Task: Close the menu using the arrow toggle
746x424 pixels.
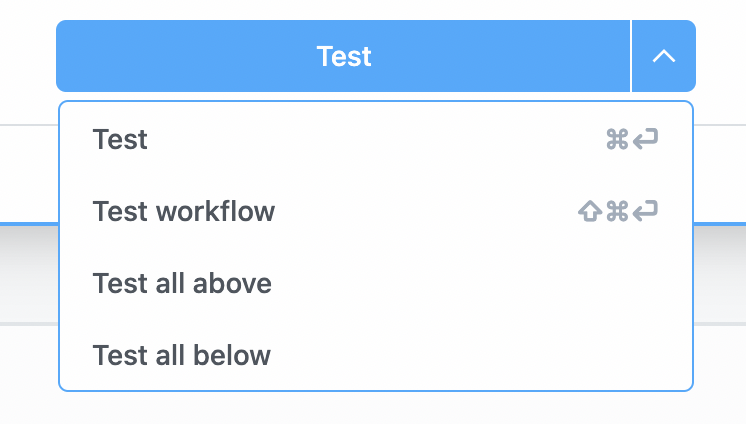Action: point(663,56)
